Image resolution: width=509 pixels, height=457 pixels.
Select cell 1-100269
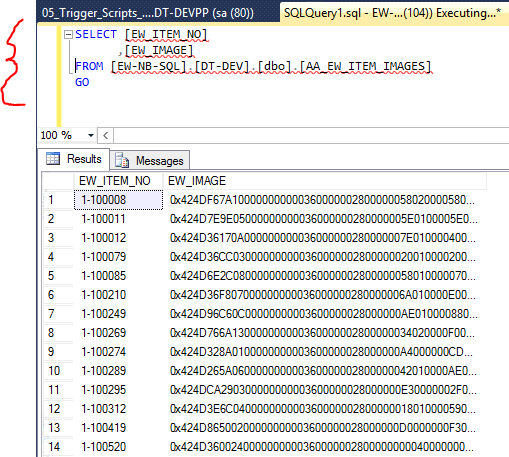point(118,333)
